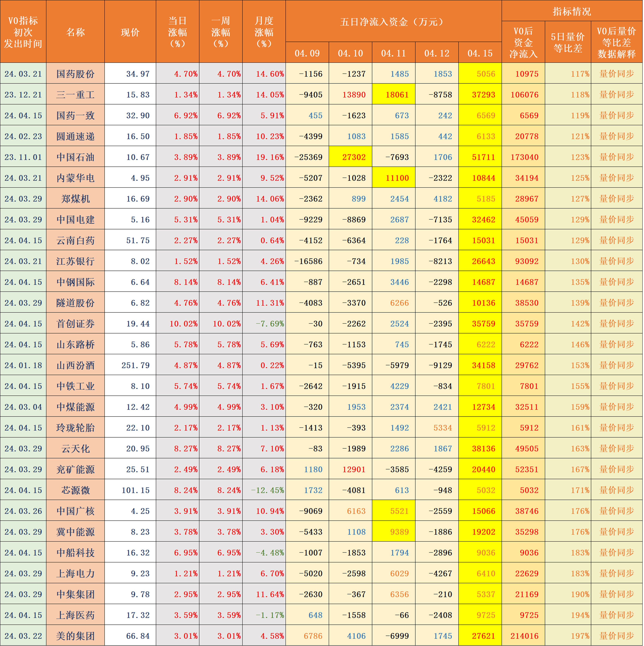The image size is (644, 646).
Task: Click highlighted 04.11 value 9389
Action: 400,532
